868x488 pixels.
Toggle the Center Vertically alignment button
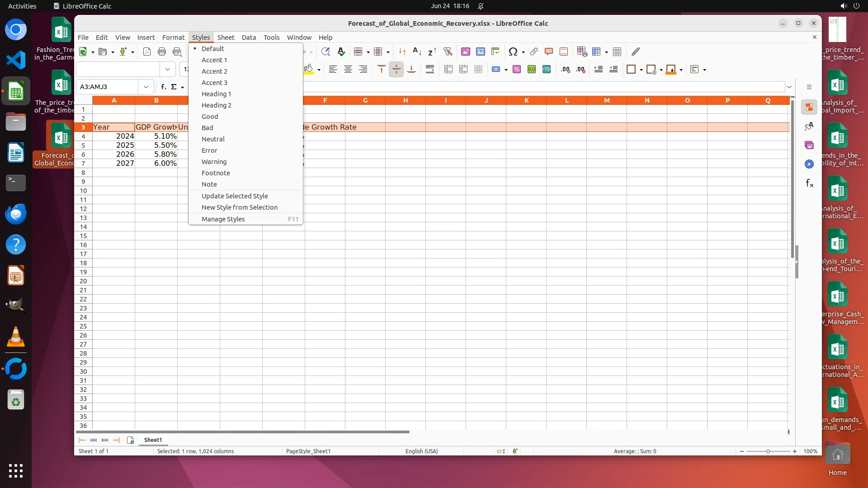(x=396, y=69)
